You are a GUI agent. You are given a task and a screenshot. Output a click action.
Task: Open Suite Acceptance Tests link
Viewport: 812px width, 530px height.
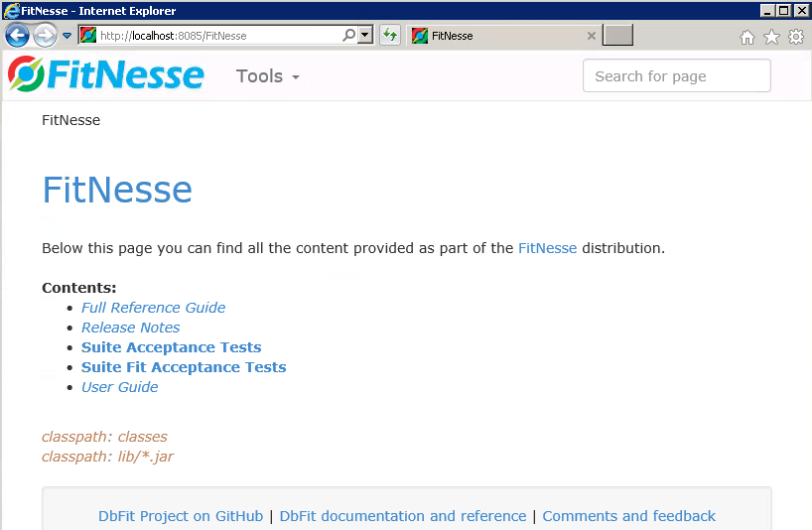click(172, 347)
